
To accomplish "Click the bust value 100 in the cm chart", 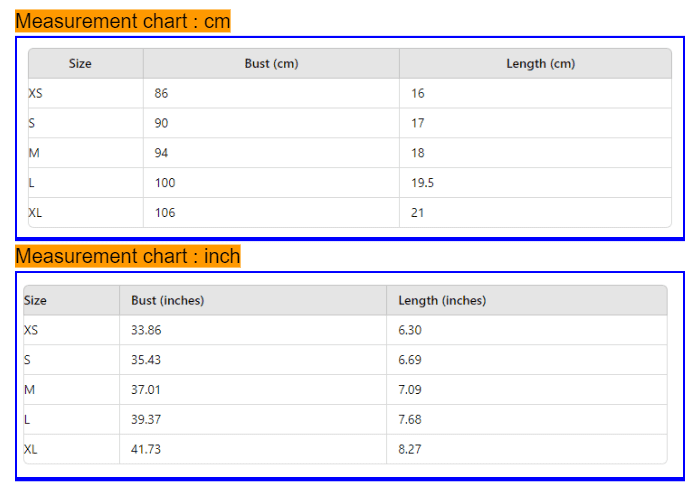I will click(x=165, y=183).
